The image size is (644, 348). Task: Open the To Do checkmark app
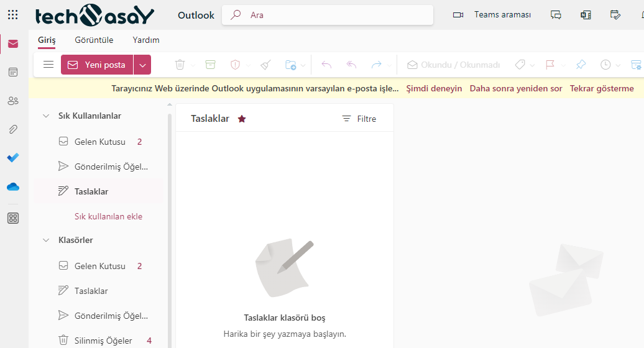pos(13,158)
